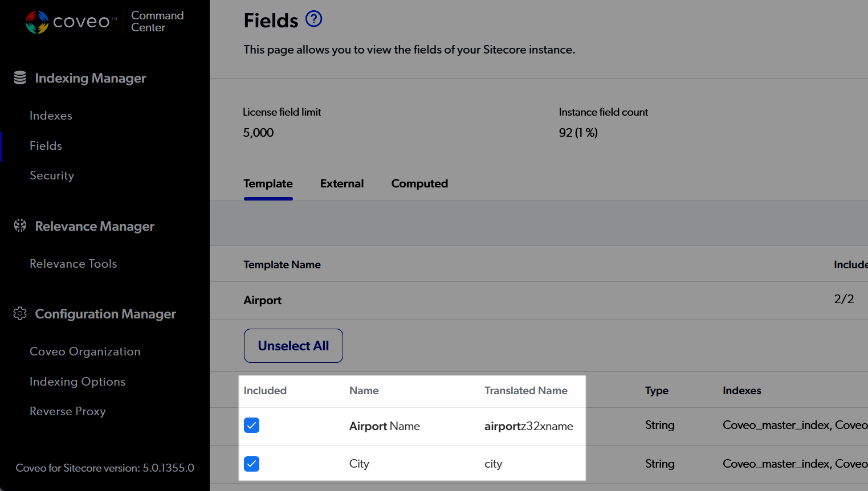The image size is (868, 491).
Task: Open Indexes in the sidebar
Action: (x=51, y=116)
